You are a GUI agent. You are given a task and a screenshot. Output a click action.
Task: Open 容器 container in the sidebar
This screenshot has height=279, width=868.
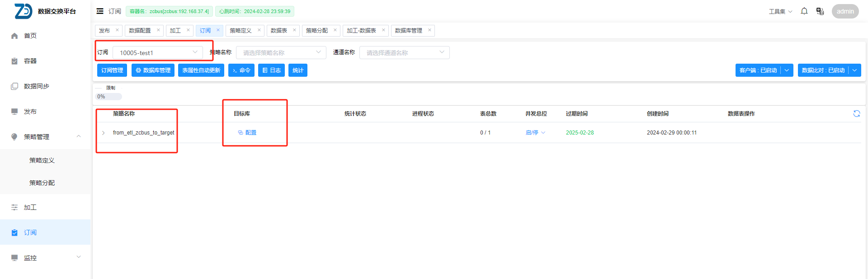point(30,61)
